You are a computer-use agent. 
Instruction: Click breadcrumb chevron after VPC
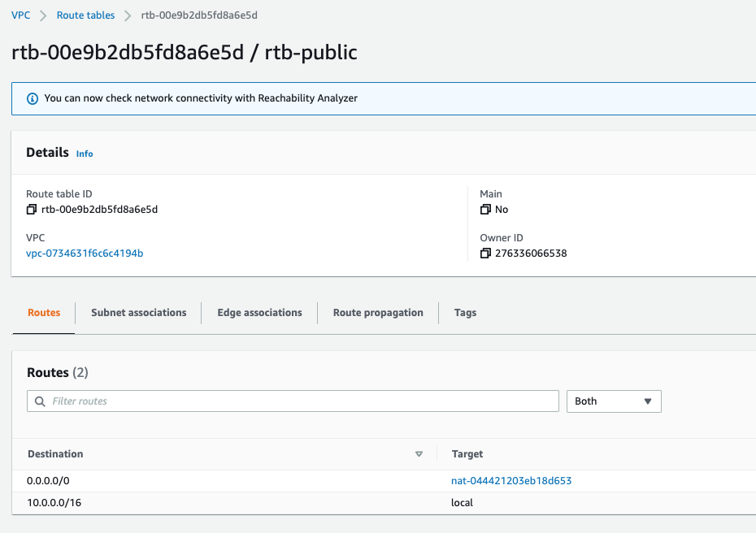tap(44, 15)
